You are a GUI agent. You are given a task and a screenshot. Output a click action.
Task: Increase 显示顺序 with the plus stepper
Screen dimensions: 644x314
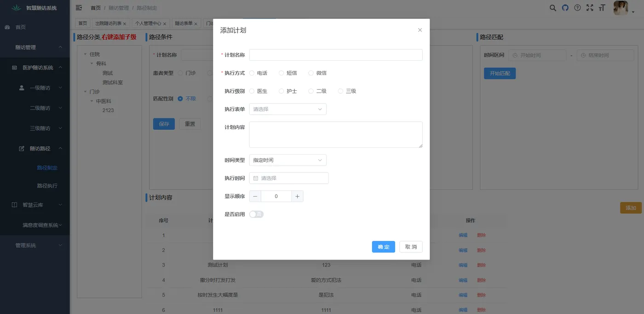tap(297, 196)
